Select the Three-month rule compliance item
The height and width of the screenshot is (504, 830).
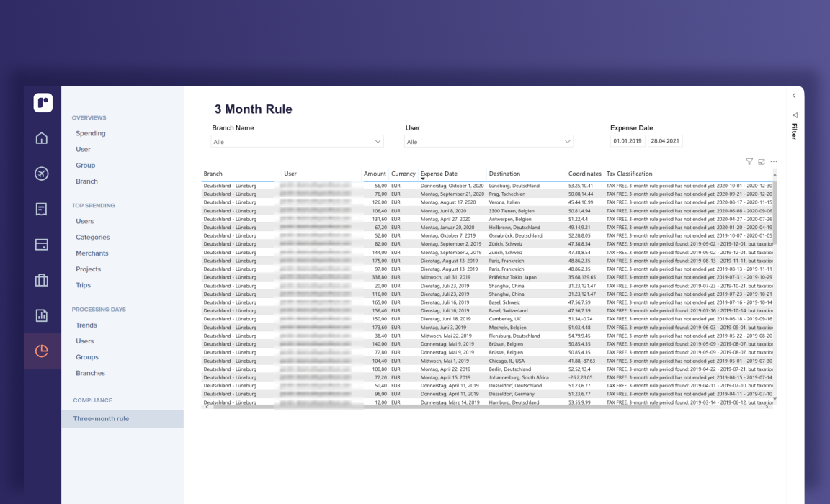[x=122, y=418]
